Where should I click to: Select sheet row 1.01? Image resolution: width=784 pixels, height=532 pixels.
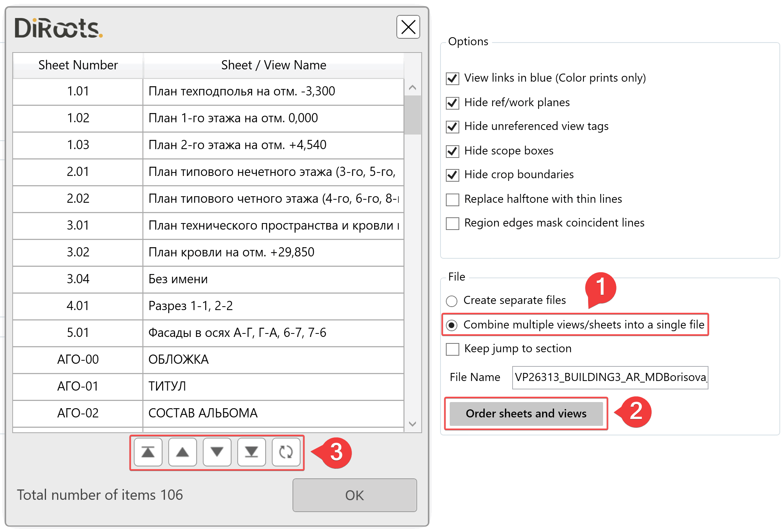click(x=208, y=92)
